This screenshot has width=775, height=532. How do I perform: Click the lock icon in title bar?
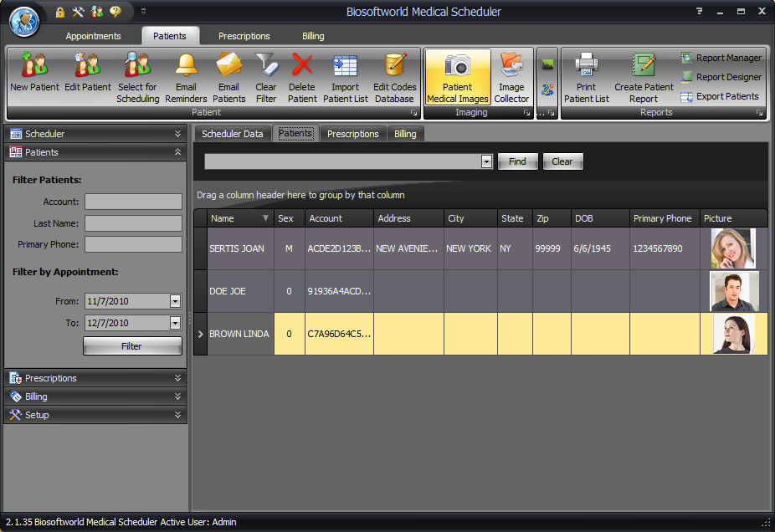tap(59, 12)
